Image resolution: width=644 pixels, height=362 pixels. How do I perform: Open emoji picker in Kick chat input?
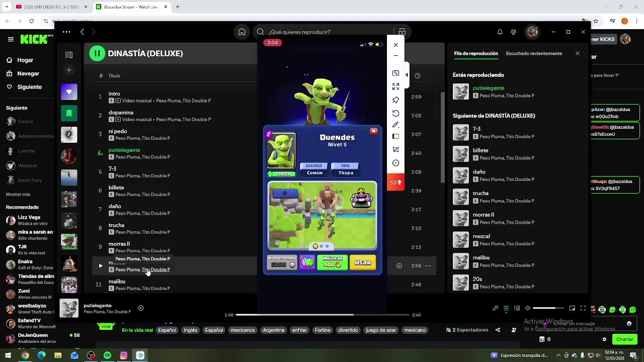(x=629, y=323)
